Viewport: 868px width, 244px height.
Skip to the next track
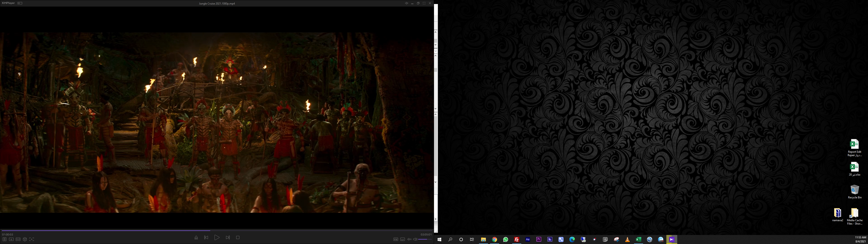pos(228,238)
